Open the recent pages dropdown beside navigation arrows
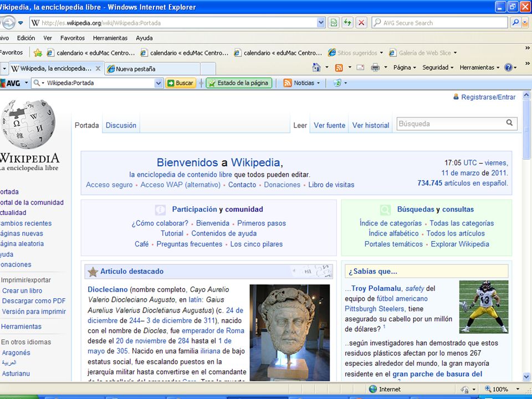Image resolution: width=532 pixels, height=399 pixels. coord(21,23)
